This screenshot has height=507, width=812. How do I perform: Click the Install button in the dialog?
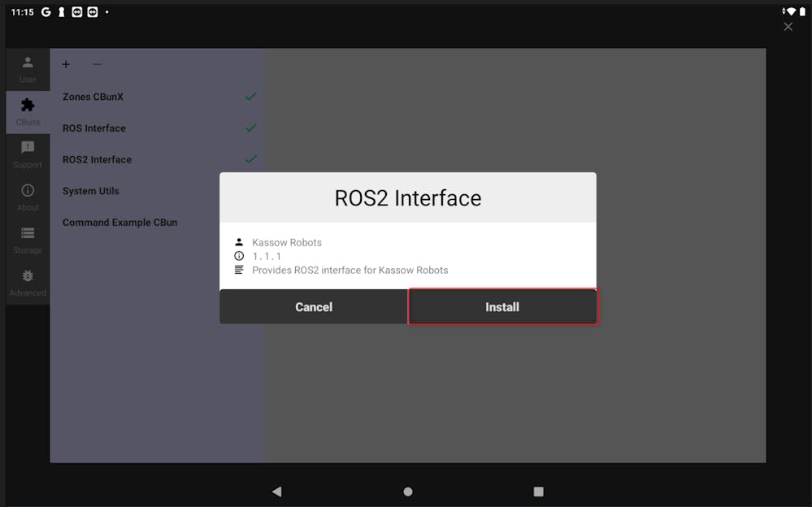click(x=502, y=306)
